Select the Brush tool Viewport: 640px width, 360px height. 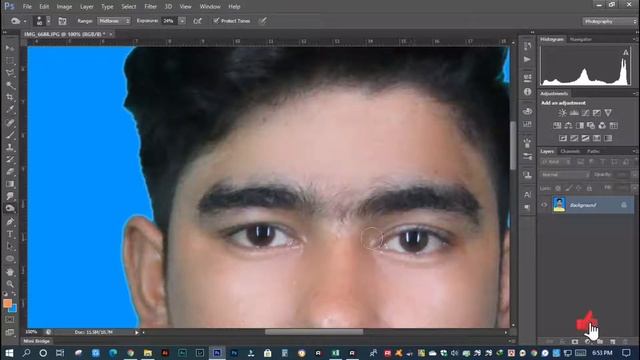(x=10, y=135)
